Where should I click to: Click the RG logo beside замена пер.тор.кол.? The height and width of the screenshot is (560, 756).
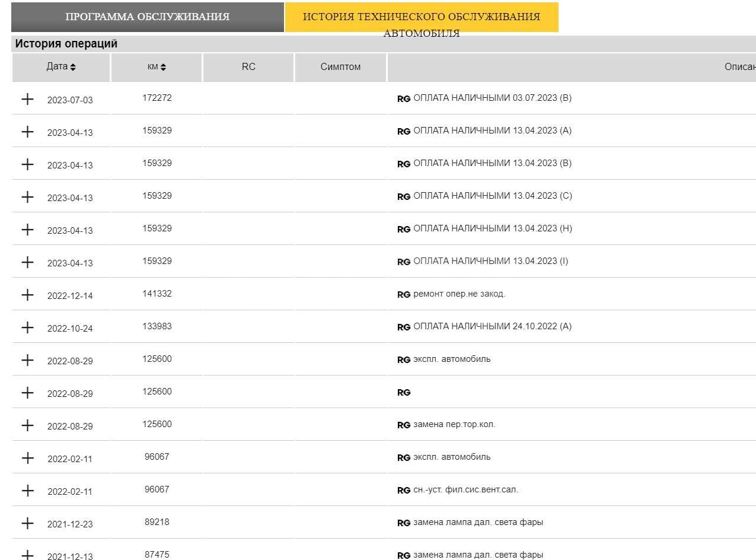point(404,425)
